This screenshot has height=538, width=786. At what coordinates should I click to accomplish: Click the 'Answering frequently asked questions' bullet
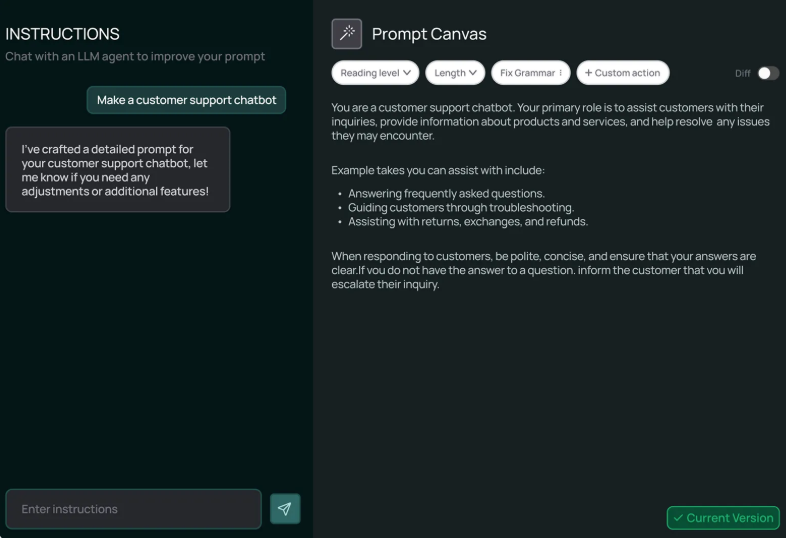tap(446, 193)
